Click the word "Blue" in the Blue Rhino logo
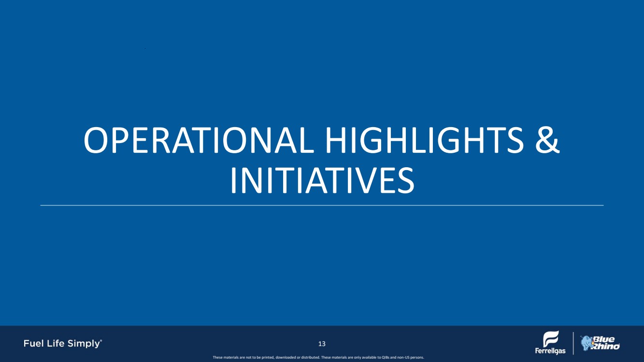Screen dimensions: 644x362 point(604,339)
